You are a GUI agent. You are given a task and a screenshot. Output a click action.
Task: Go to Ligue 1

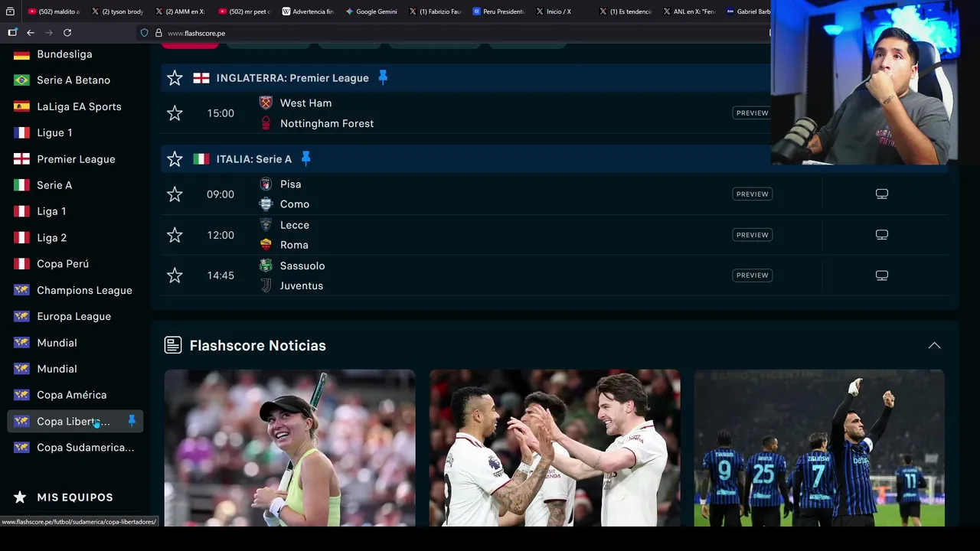[54, 133]
